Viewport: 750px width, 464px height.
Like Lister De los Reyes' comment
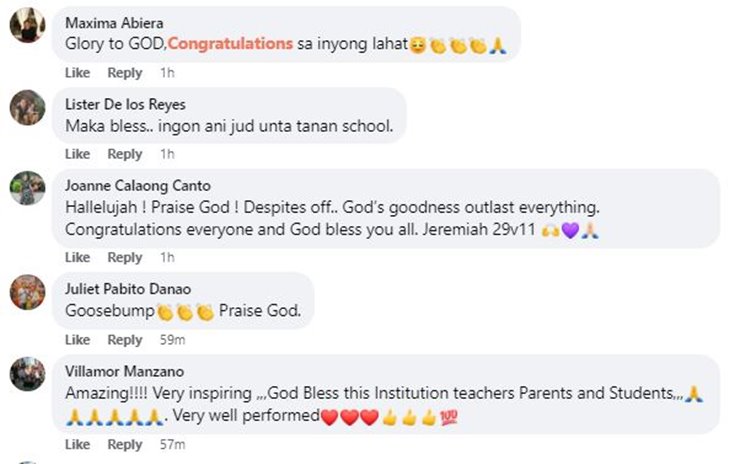point(77,154)
